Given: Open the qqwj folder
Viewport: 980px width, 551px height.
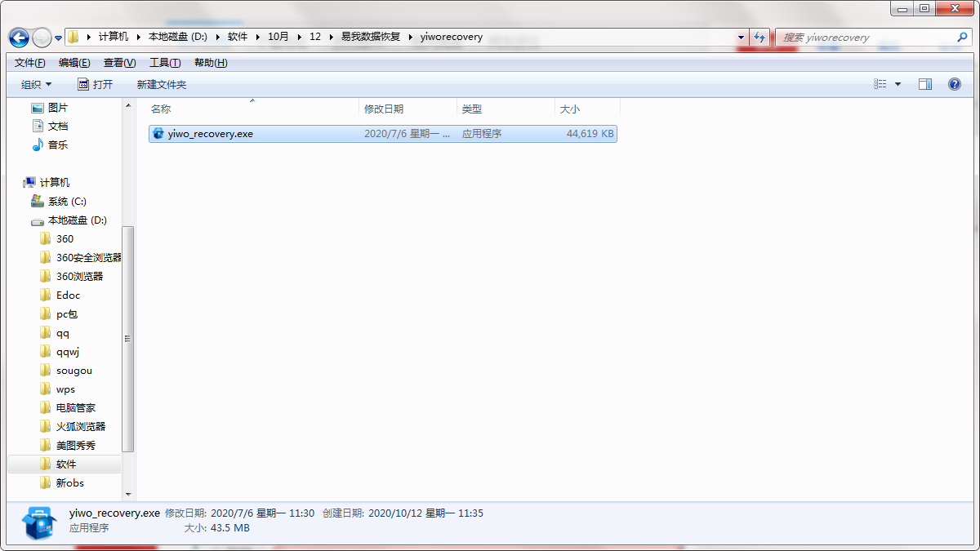Looking at the screenshot, I should (59, 352).
